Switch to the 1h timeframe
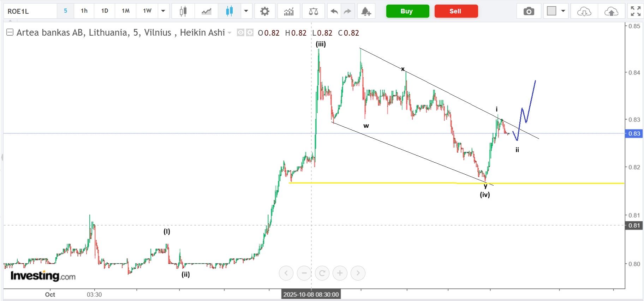 pyautogui.click(x=84, y=11)
